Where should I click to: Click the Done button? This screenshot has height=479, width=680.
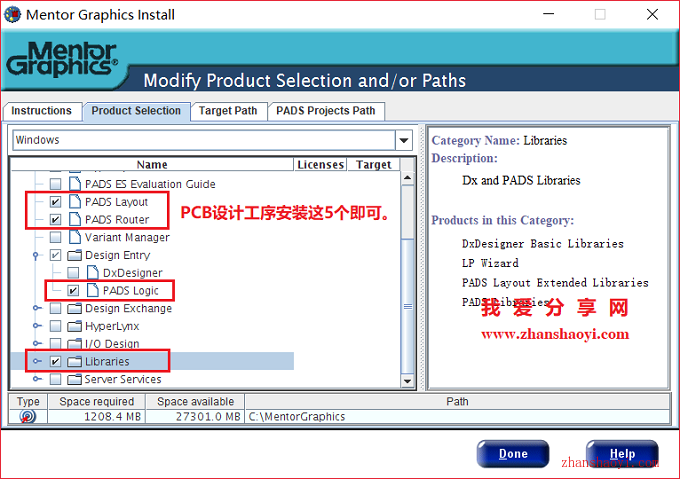[x=513, y=454]
